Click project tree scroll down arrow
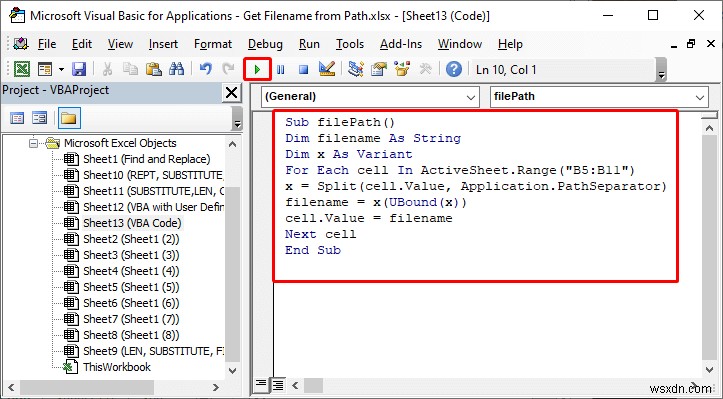Image resolution: width=723 pixels, height=399 pixels. click(x=232, y=370)
